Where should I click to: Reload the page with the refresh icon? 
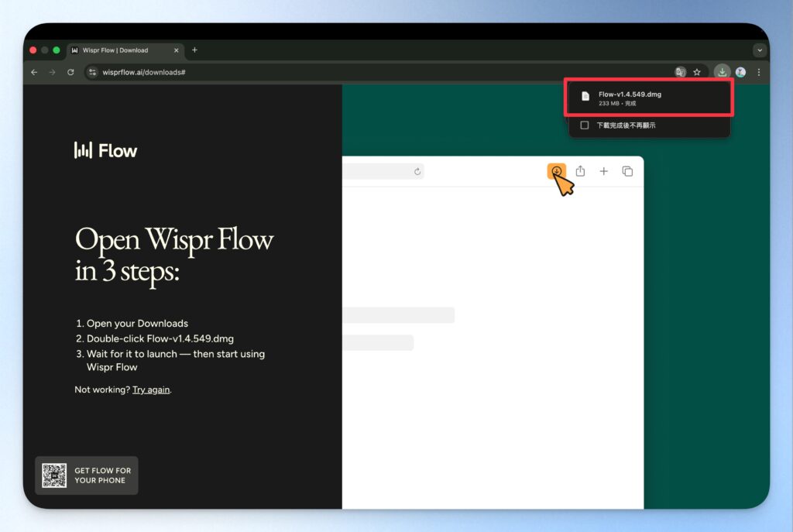coord(70,72)
